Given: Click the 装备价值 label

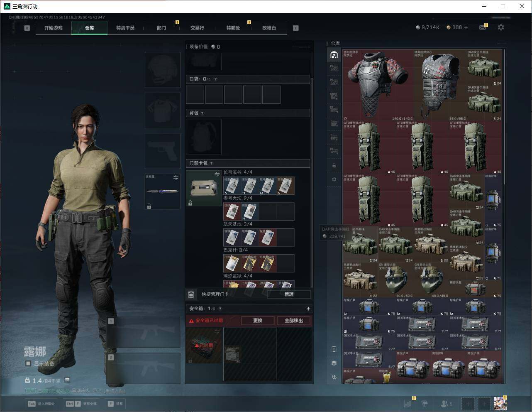Looking at the screenshot, I should coord(198,47).
